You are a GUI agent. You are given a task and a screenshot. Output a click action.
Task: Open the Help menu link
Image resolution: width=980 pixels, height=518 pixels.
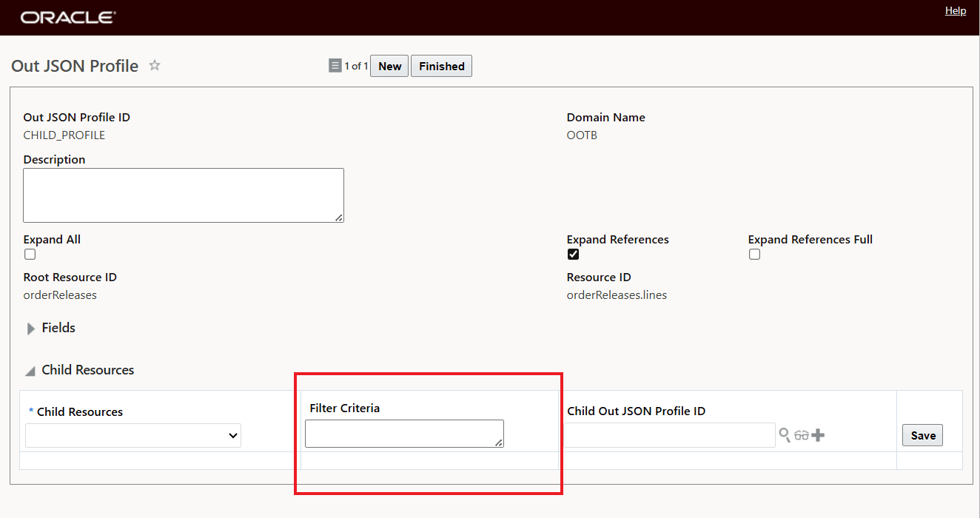(956, 10)
